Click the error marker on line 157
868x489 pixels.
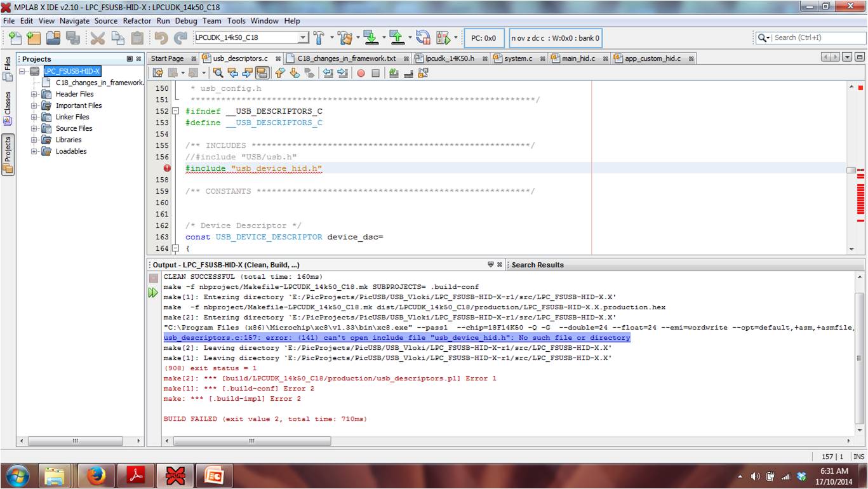coord(167,168)
